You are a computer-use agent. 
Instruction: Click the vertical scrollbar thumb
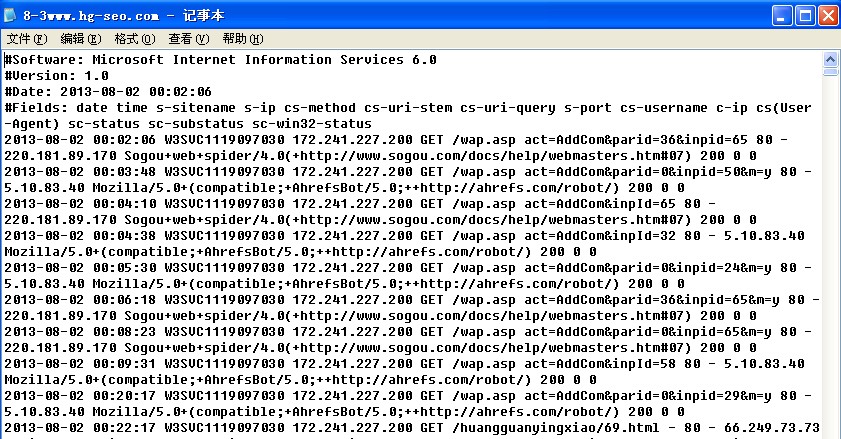click(x=831, y=71)
